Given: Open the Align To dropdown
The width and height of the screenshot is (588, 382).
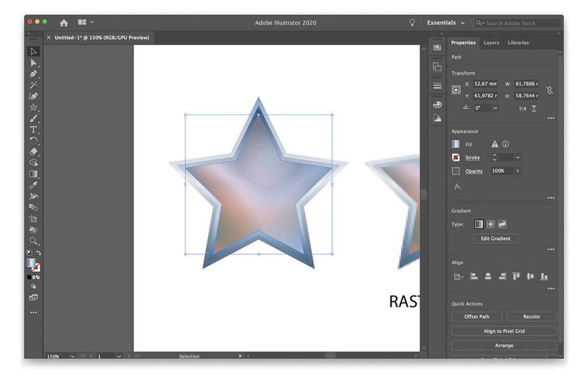Looking at the screenshot, I should point(458,277).
